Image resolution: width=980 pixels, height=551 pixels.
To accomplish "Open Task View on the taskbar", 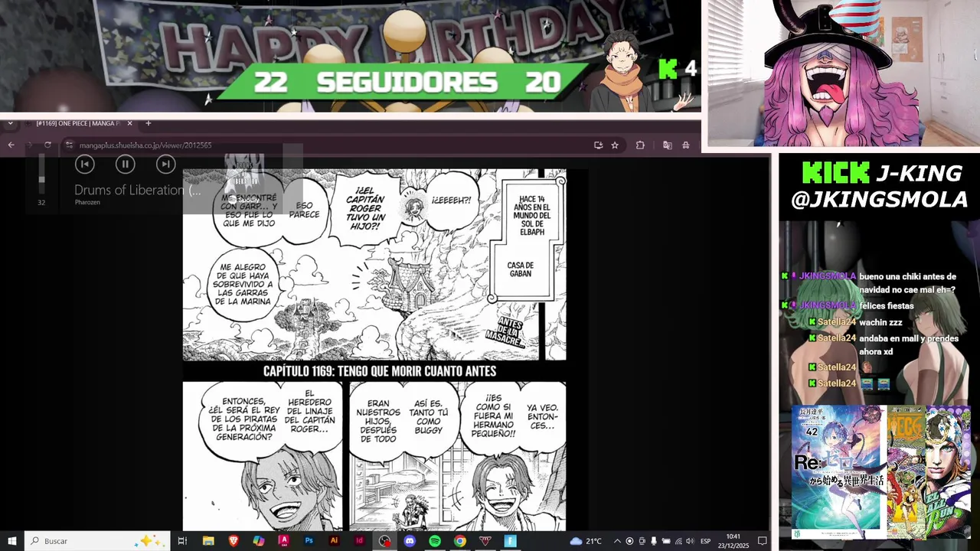I will tap(182, 541).
